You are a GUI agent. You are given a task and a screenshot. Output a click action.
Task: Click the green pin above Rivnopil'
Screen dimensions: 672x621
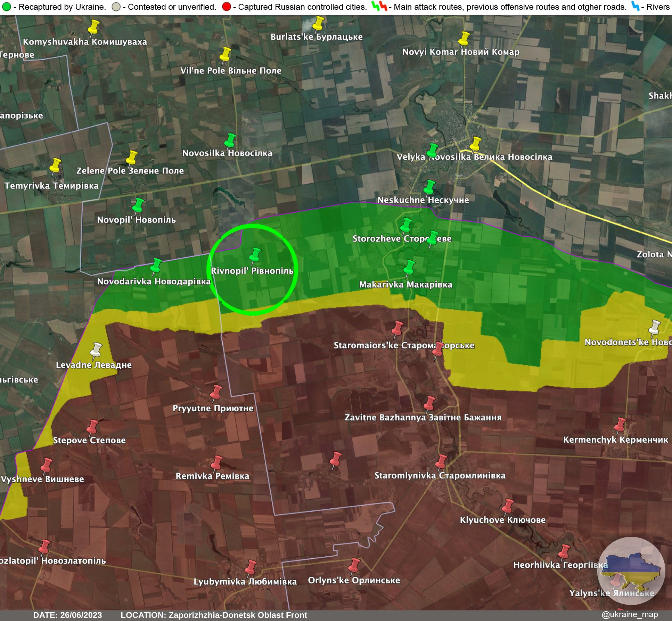pyautogui.click(x=255, y=254)
